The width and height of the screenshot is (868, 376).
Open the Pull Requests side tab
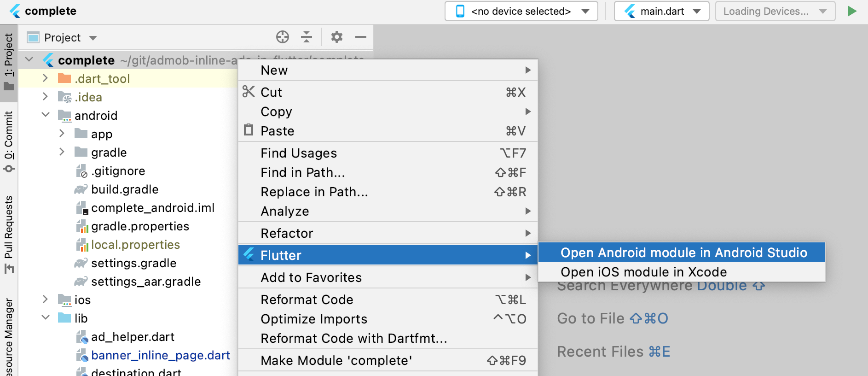(x=9, y=234)
